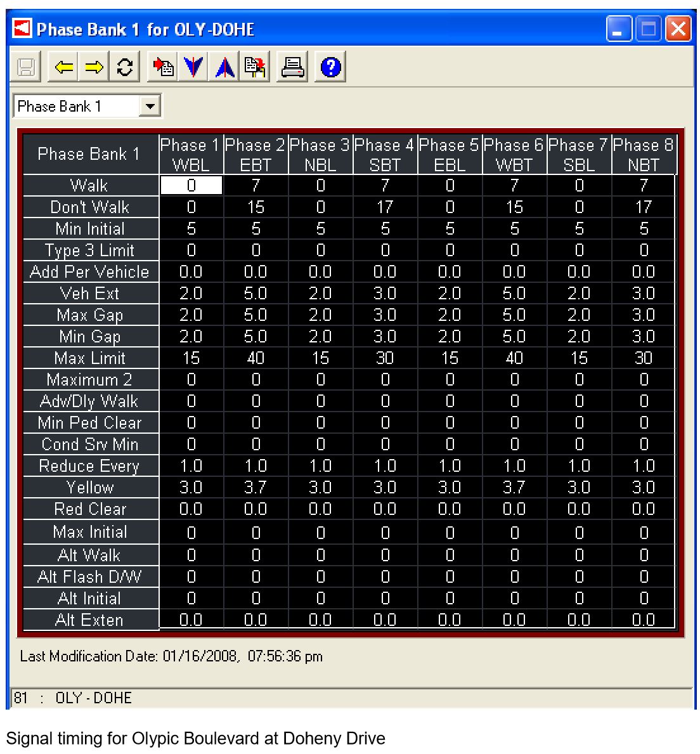The width and height of the screenshot is (700, 754).
Task: Click the Don't Walk row label
Action: click(91, 207)
